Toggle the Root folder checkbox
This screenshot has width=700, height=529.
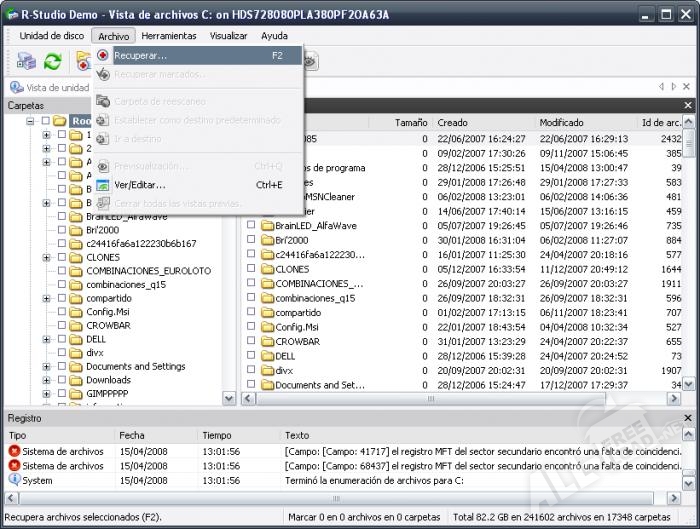click(x=45, y=121)
